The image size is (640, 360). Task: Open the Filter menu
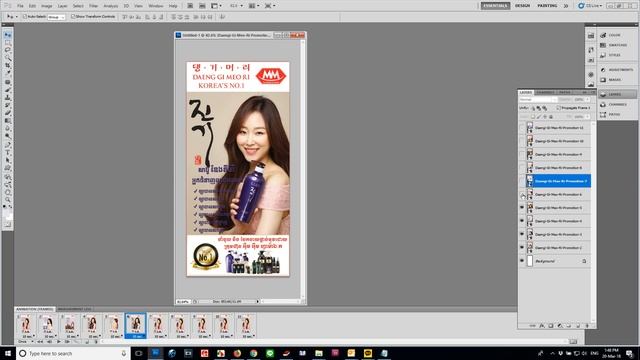[x=93, y=6]
